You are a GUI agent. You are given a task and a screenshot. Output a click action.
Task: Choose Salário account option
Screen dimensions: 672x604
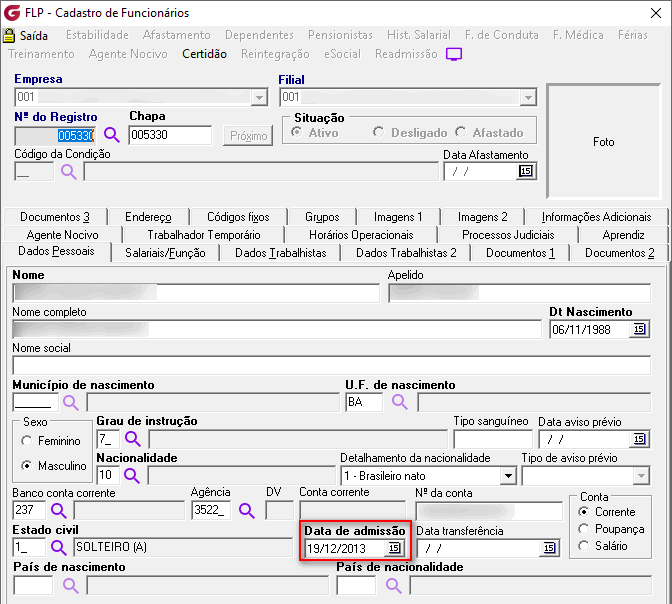pyautogui.click(x=585, y=546)
